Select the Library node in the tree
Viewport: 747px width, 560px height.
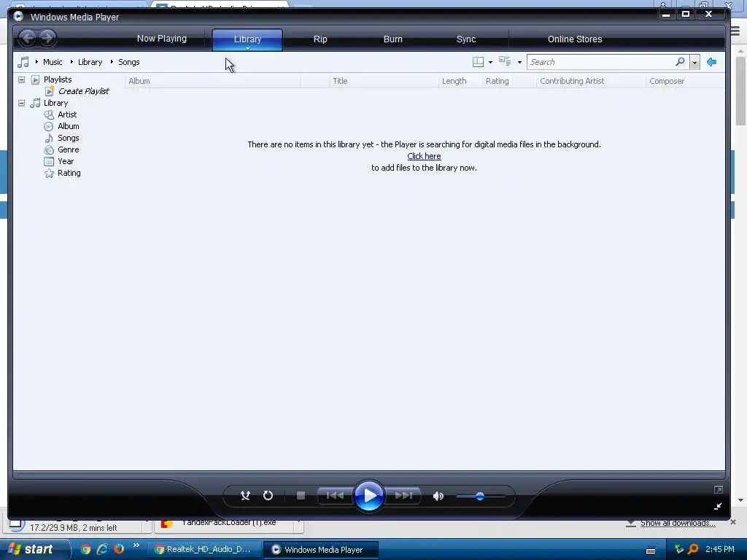point(55,103)
